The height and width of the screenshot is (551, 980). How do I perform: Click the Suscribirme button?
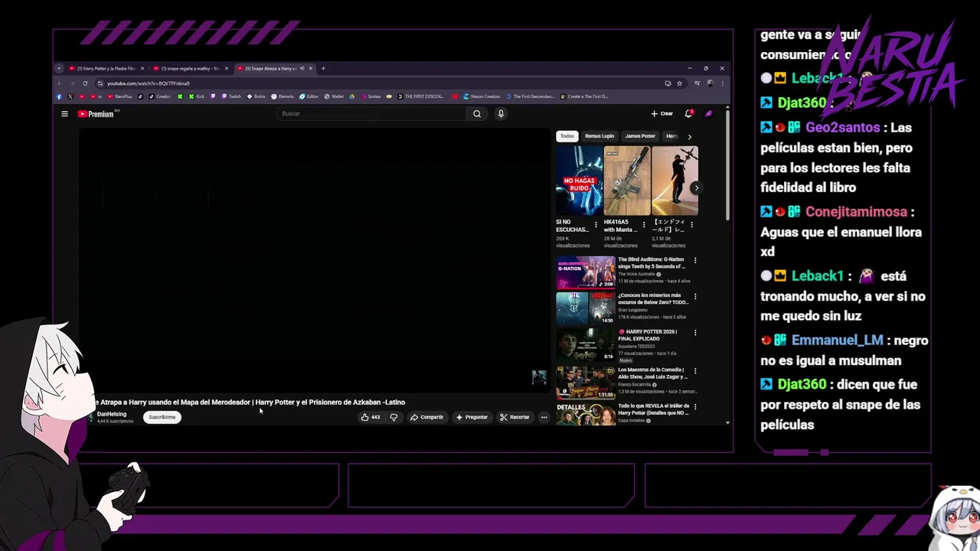tap(162, 417)
